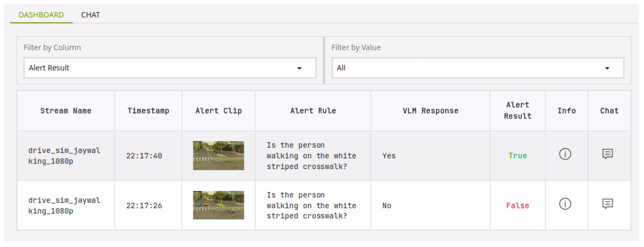Click the Alert Result dropdown arrow
This screenshot has height=247, width=644.
[299, 68]
